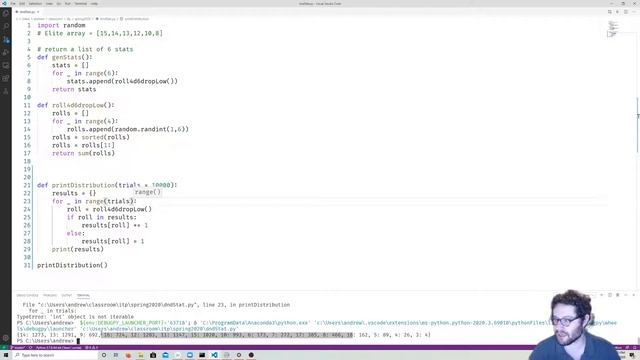Open the Terminal menu

pyautogui.click(x=81, y=4)
